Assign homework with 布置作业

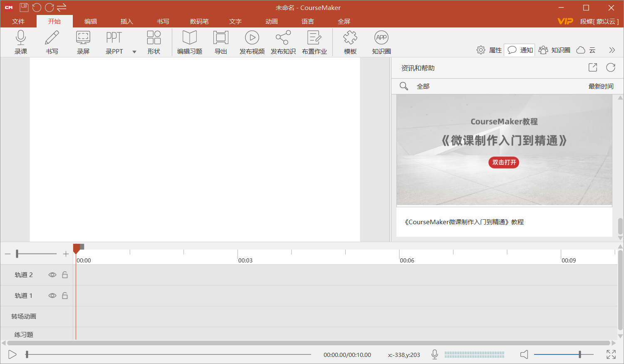click(x=314, y=42)
